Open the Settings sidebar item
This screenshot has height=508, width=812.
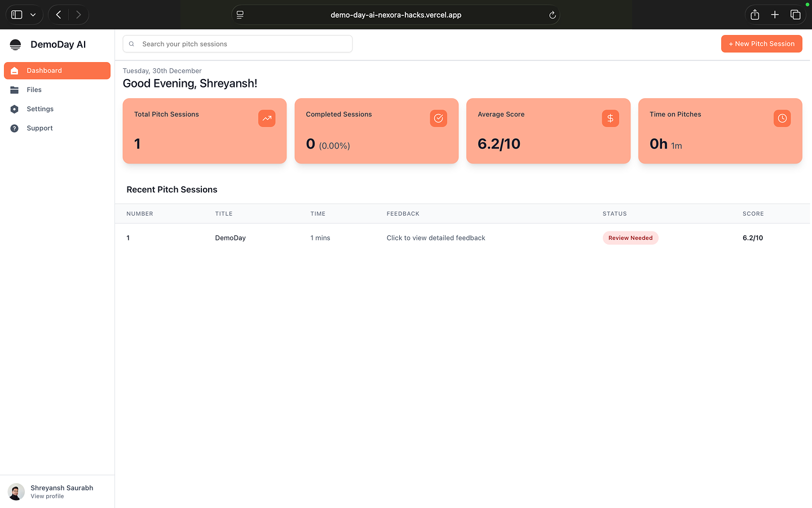pos(57,109)
